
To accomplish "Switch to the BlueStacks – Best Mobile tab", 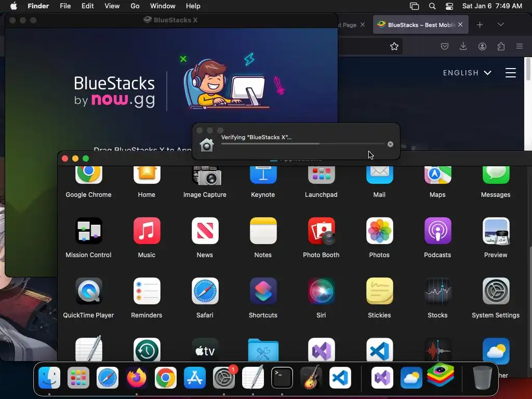I will pos(421,24).
